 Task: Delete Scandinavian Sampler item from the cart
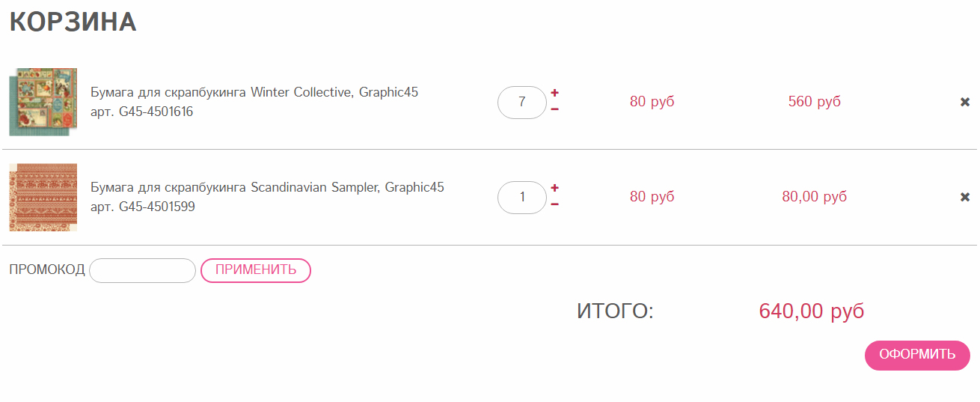pos(965,197)
